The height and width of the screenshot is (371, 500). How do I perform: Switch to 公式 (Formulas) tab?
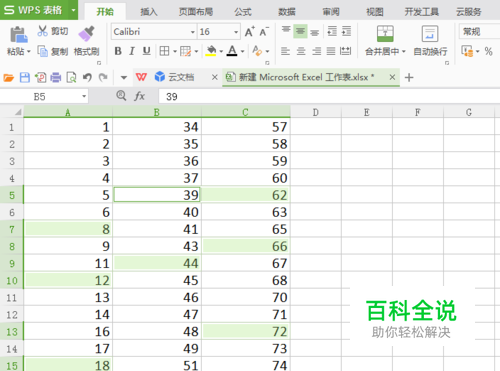pyautogui.click(x=243, y=12)
